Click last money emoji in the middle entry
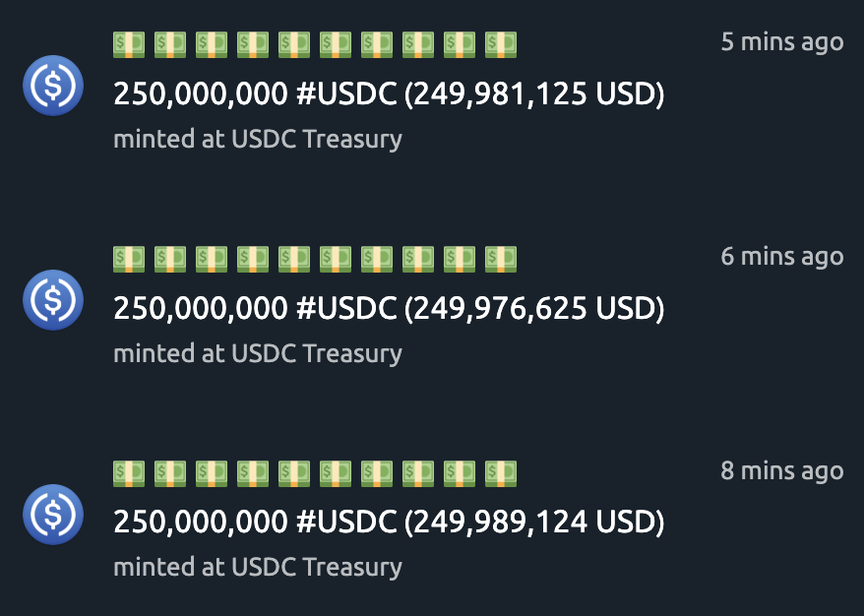This screenshot has height=616, width=864. [501, 259]
